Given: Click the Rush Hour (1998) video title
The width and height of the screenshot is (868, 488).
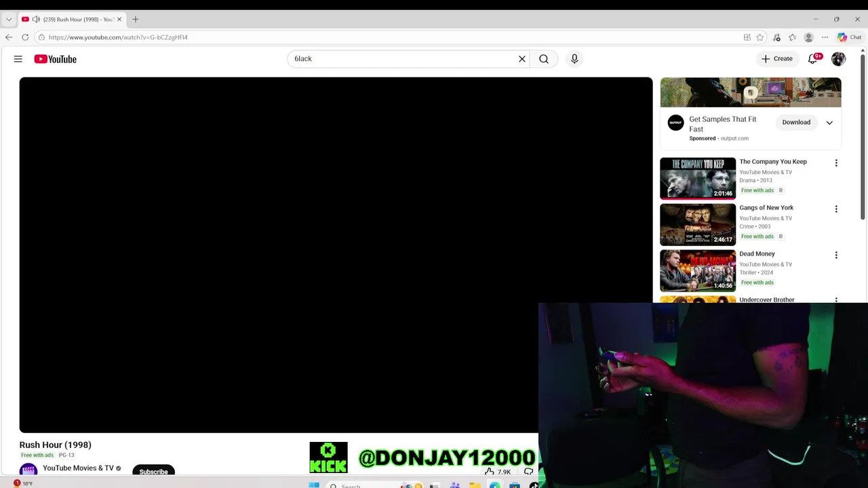Looking at the screenshot, I should point(56,445).
